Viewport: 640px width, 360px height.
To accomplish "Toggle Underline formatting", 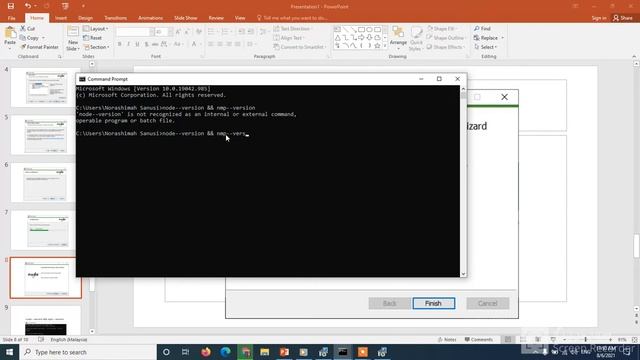I will pos(137,44).
